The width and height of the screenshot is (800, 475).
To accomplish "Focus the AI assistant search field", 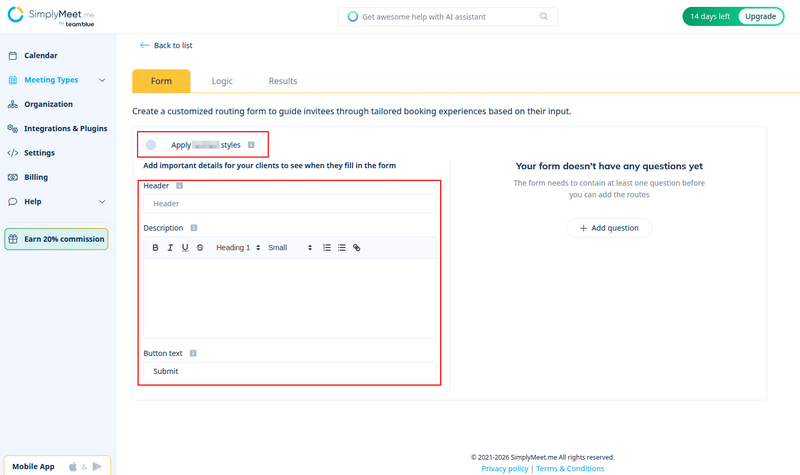I will coord(447,16).
